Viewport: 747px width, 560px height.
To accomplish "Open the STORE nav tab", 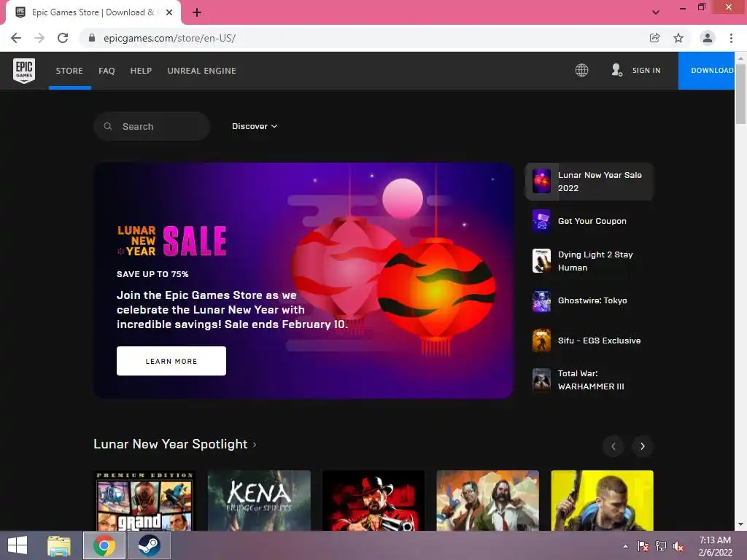I will 69,71.
